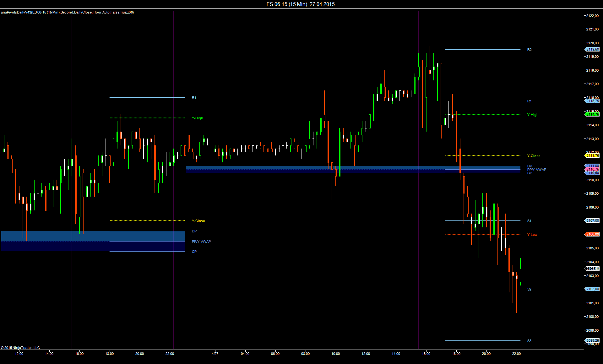The image size is (603, 364).
Task: Select the S3 pivot line label
Action: click(x=529, y=341)
